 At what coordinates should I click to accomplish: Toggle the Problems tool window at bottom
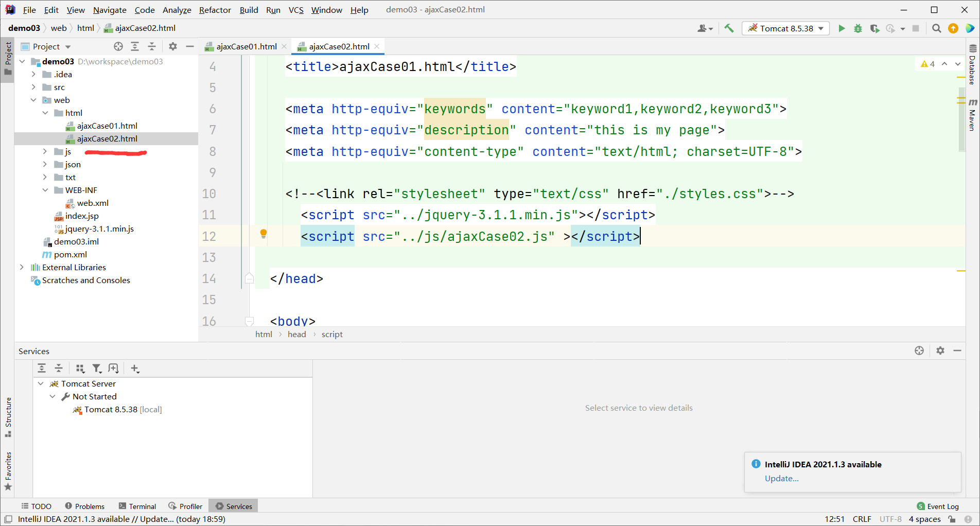click(84, 506)
